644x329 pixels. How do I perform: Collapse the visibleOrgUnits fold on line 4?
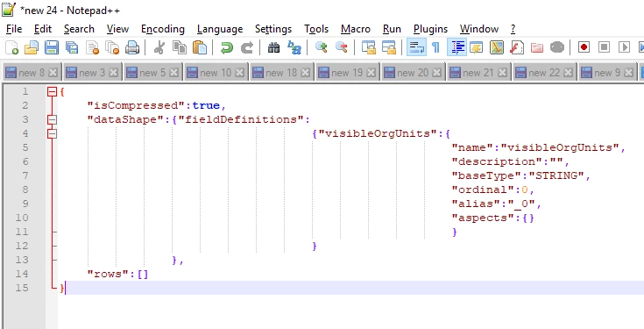(52, 133)
